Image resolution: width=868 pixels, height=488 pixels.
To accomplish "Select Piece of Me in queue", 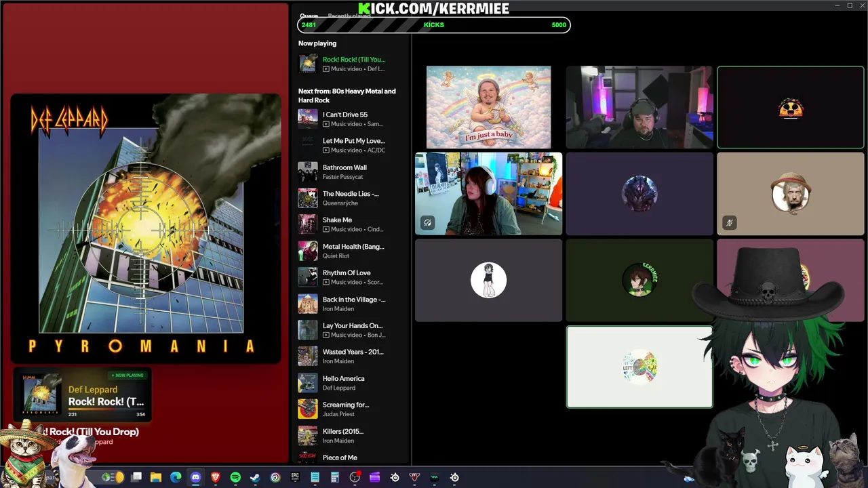I will click(x=352, y=457).
